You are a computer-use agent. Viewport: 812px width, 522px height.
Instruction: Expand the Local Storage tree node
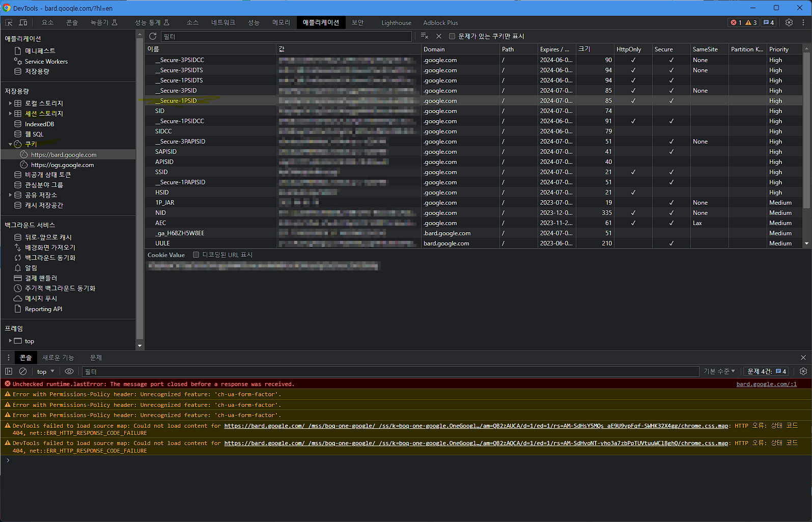[x=10, y=103]
